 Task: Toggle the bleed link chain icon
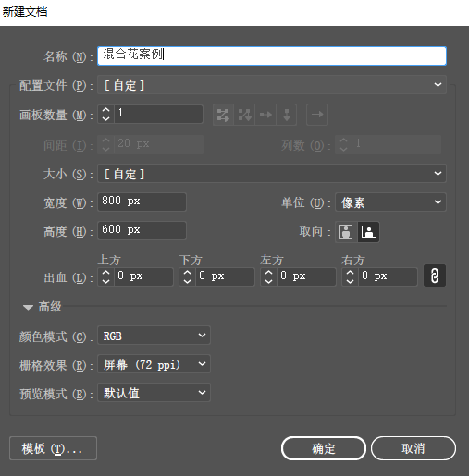[435, 275]
